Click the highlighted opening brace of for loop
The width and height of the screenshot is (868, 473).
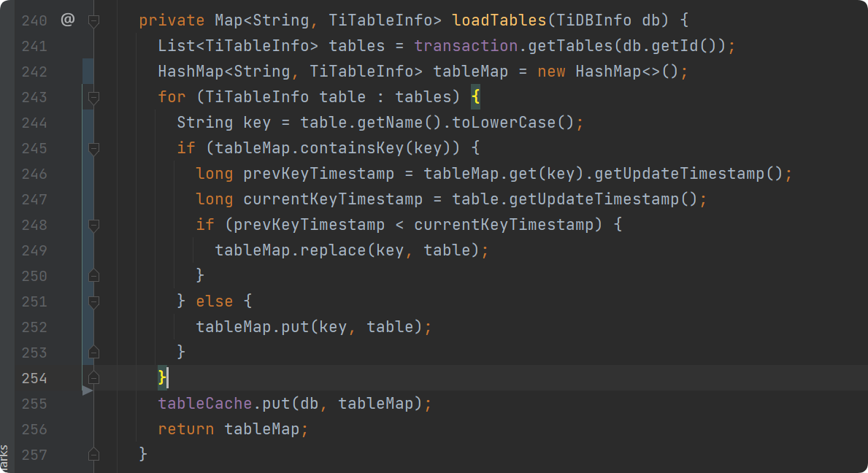point(475,97)
